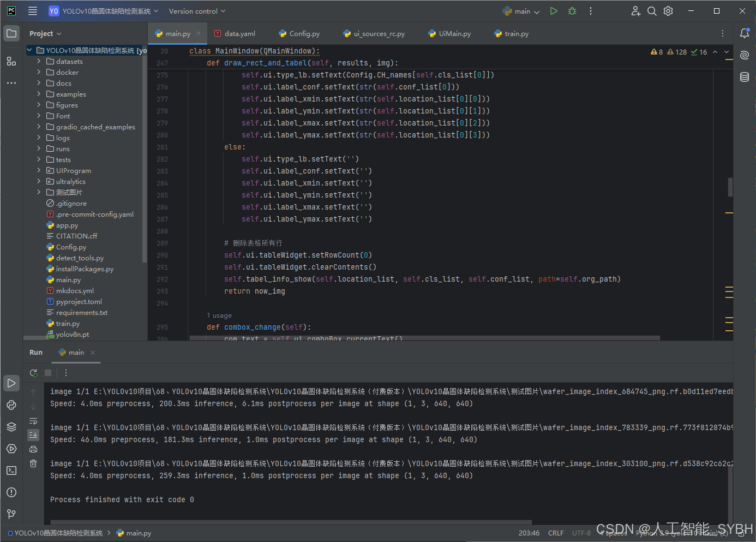Click the Run console horizontal scrollbar

pos(290,522)
